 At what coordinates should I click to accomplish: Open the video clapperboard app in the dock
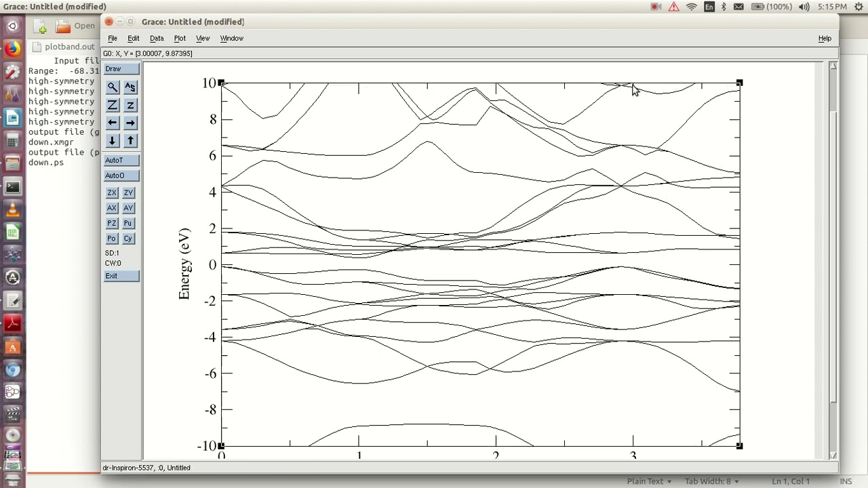13,415
